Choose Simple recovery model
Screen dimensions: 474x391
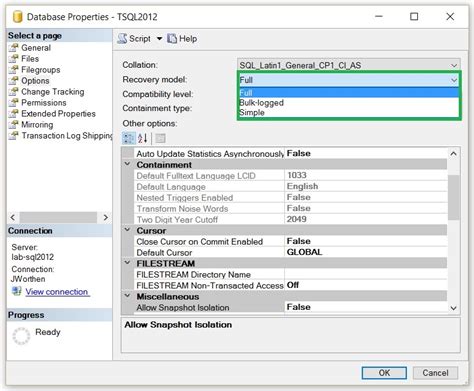click(349, 112)
